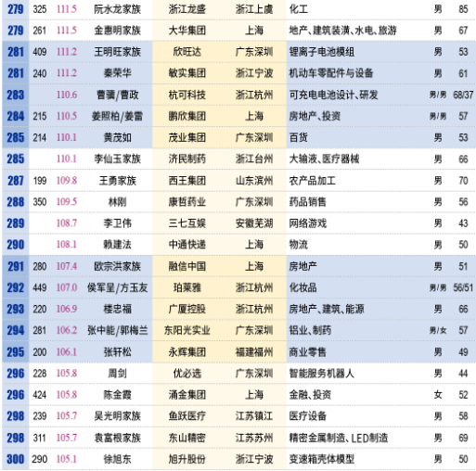476x471 pixels.
Task: Click the name 张中能/郭梅兰
Action: pyautogui.click(x=118, y=330)
